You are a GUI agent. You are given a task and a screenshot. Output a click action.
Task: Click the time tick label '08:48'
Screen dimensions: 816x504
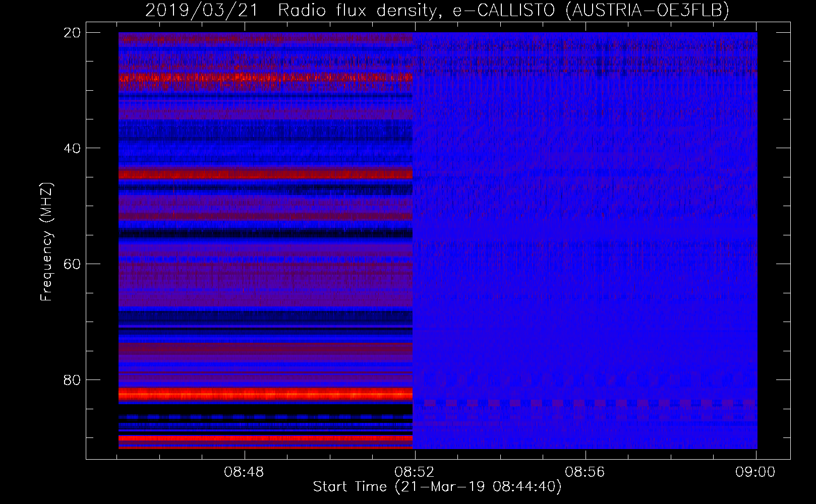[x=244, y=472]
